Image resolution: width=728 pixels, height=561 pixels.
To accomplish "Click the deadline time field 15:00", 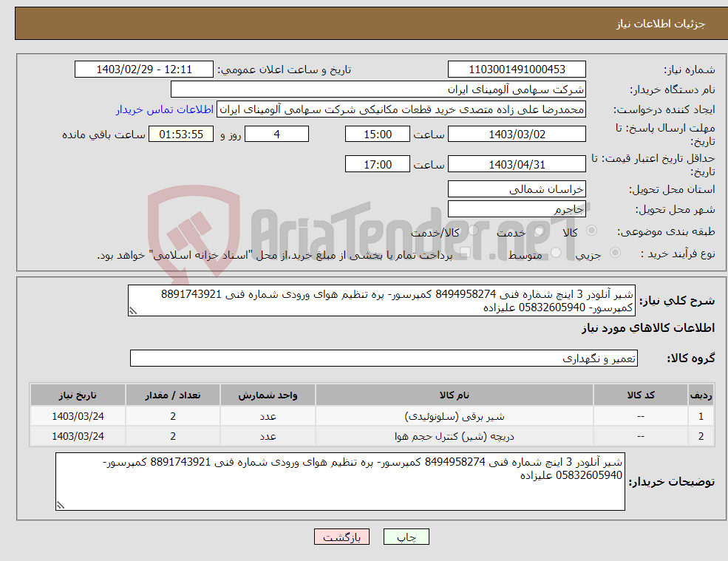I will (378, 135).
